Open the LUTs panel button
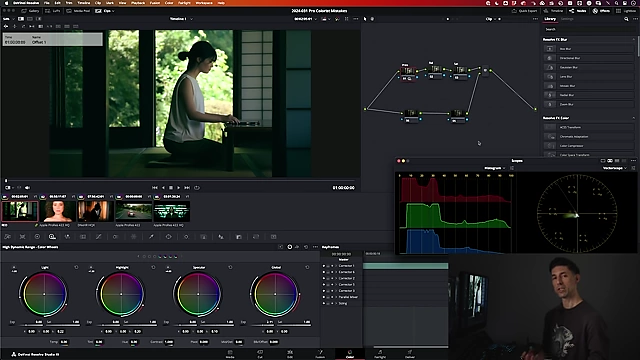 (x=53, y=11)
